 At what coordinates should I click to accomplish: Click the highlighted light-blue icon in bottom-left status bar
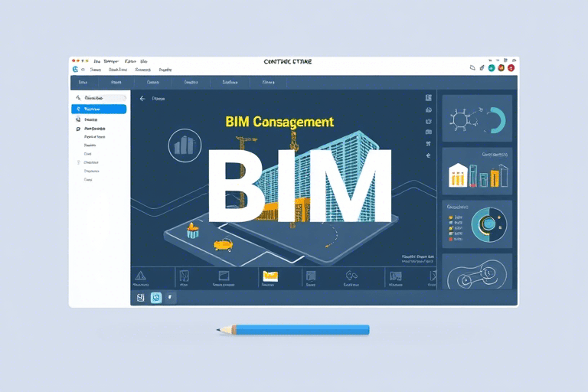[x=156, y=297]
